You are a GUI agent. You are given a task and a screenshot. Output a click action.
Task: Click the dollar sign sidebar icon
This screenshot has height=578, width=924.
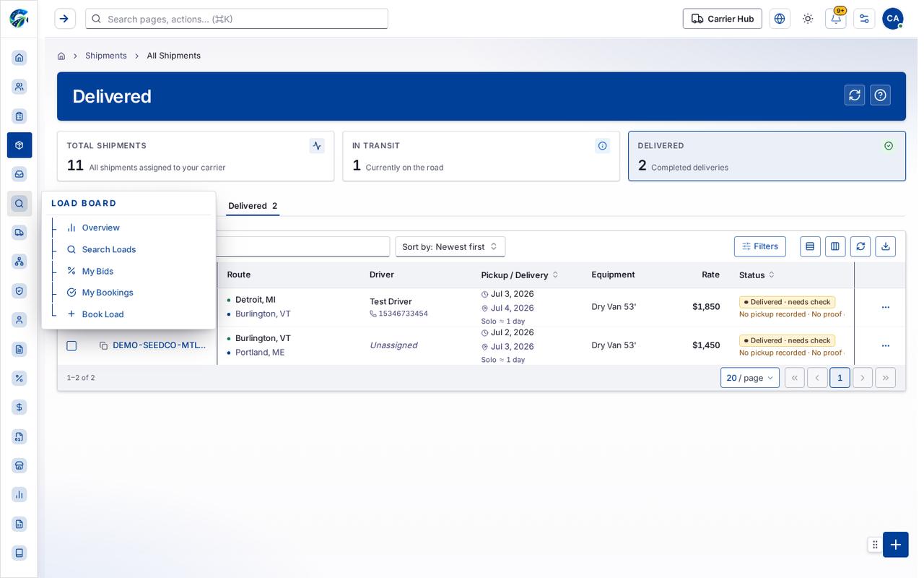pos(19,407)
